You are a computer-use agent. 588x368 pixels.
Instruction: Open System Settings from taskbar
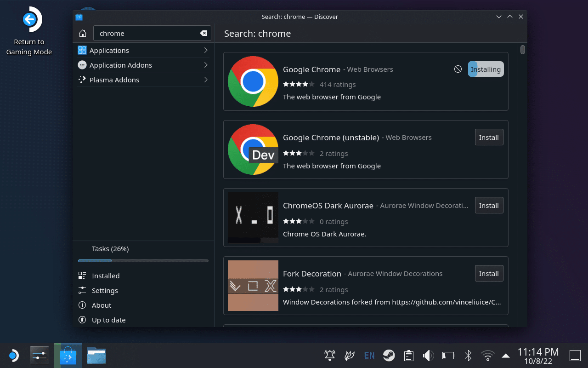pos(40,356)
